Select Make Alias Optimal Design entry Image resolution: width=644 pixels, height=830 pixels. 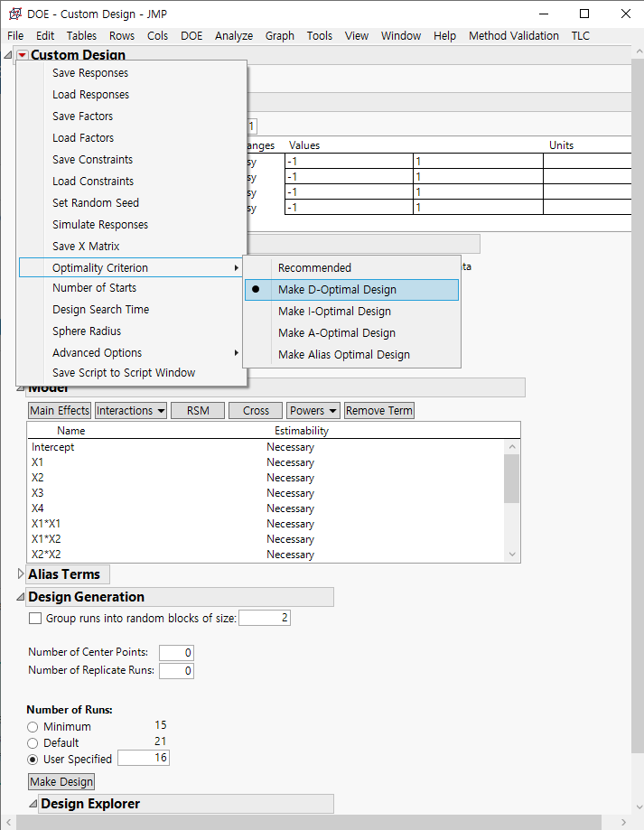[343, 355]
